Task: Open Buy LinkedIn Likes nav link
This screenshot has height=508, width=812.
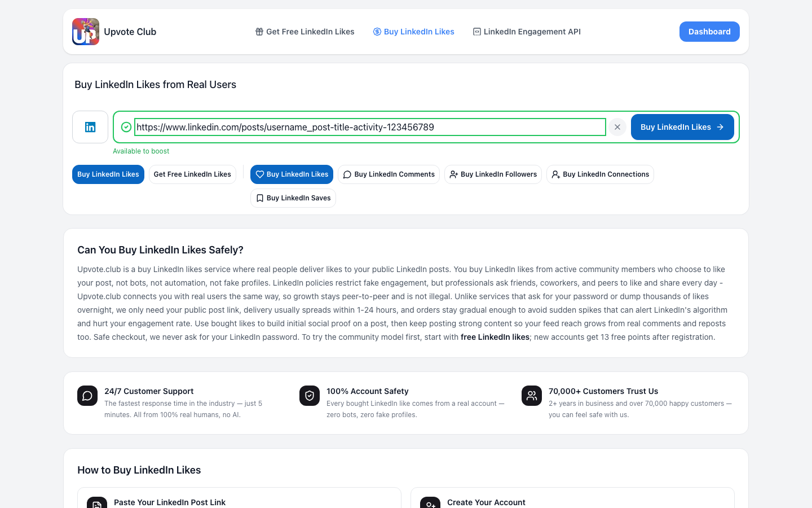Action: click(413, 32)
